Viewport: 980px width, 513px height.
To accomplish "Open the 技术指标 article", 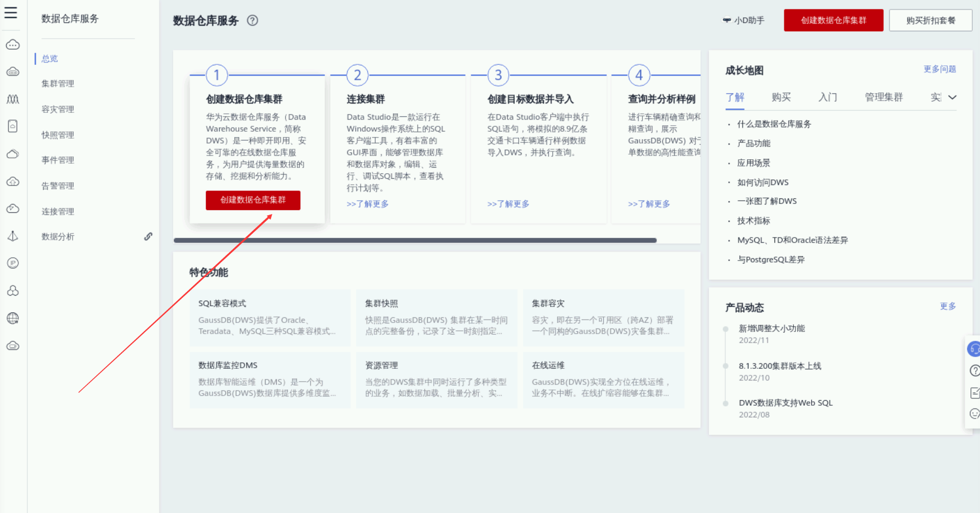I will point(754,221).
